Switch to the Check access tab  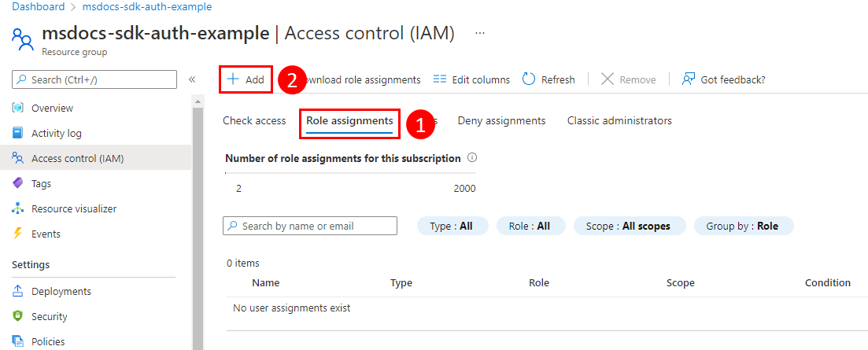(254, 120)
